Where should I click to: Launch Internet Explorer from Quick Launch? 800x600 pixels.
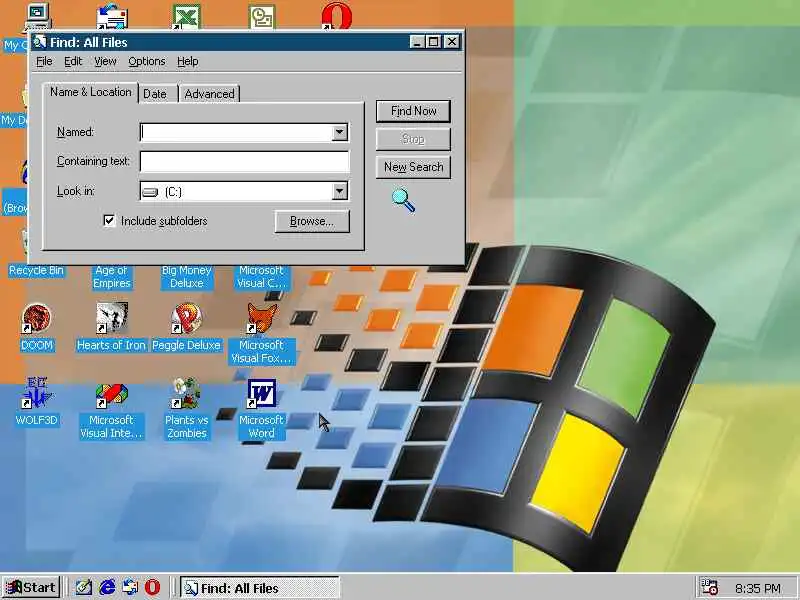coord(107,587)
